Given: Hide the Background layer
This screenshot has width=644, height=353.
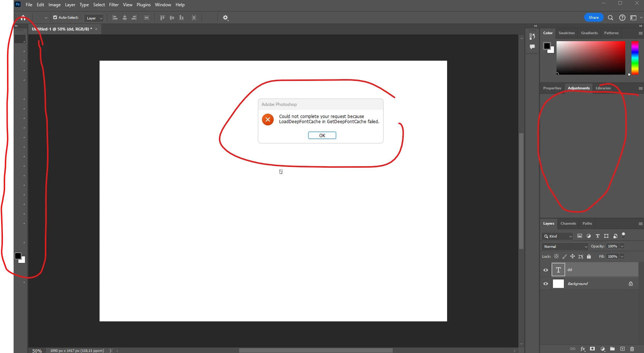Looking at the screenshot, I should [546, 284].
